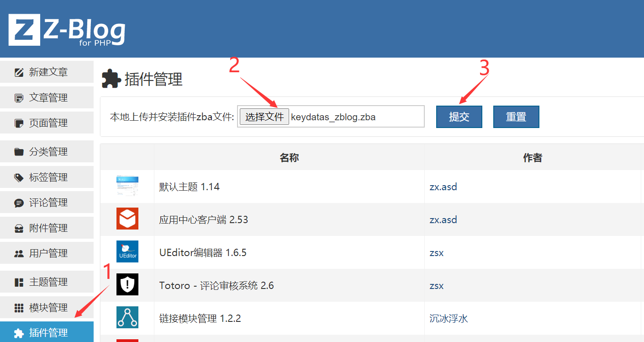Click the 分类管理 folder icon
The height and width of the screenshot is (342, 644).
(19, 152)
